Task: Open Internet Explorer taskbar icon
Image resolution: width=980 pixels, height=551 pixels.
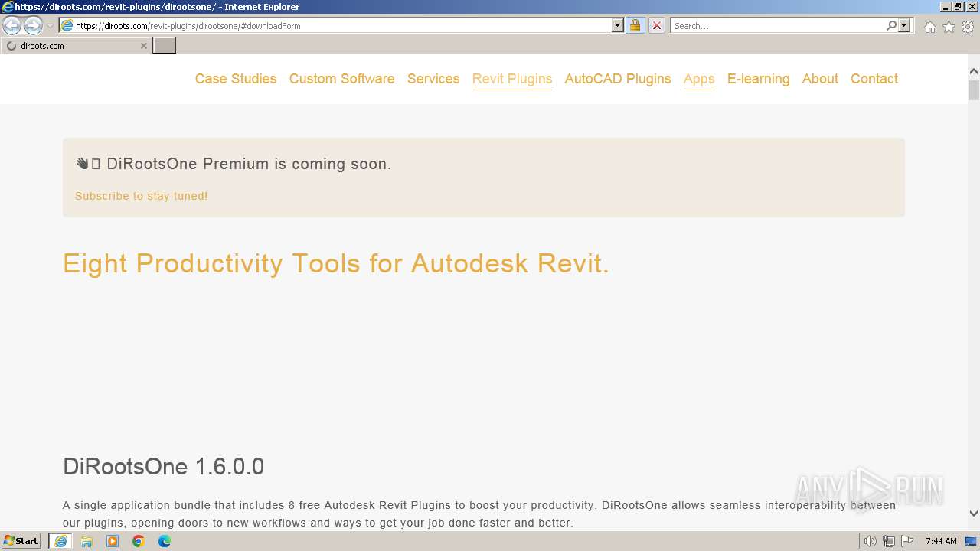Action: pos(60,541)
